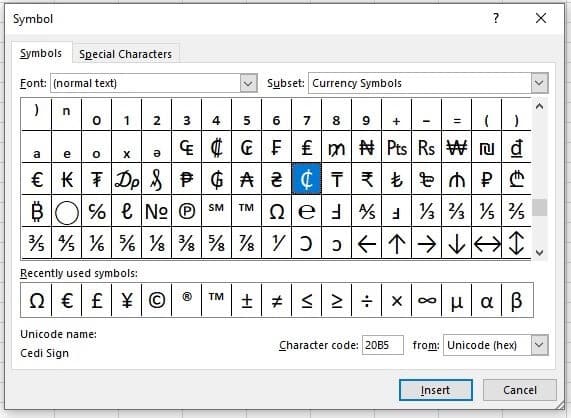
Task: Select the Won sign symbol
Action: click(x=456, y=147)
